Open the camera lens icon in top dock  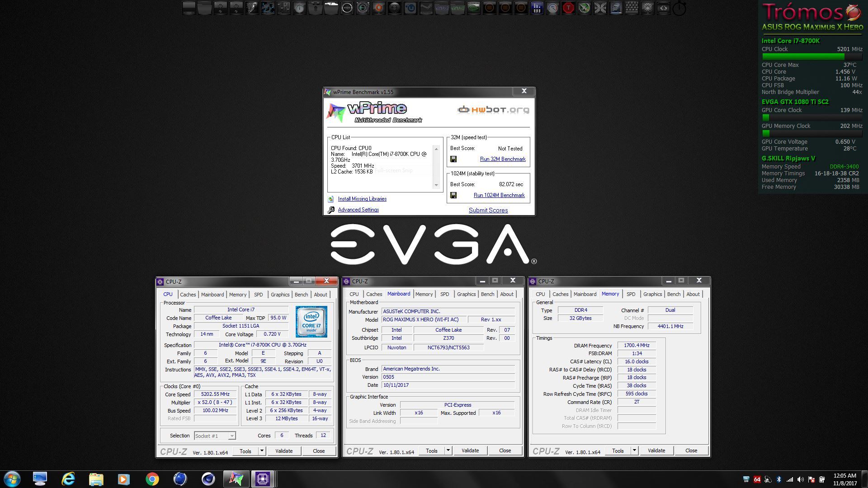pyautogui.click(x=363, y=8)
